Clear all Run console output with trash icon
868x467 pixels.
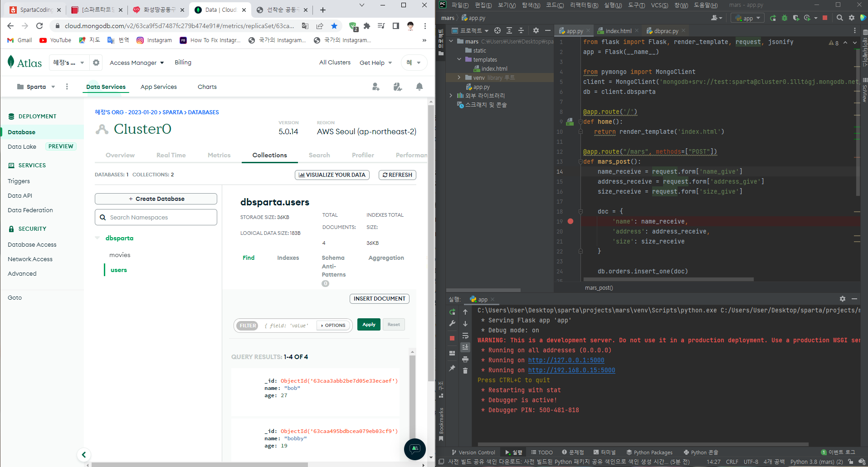(465, 371)
